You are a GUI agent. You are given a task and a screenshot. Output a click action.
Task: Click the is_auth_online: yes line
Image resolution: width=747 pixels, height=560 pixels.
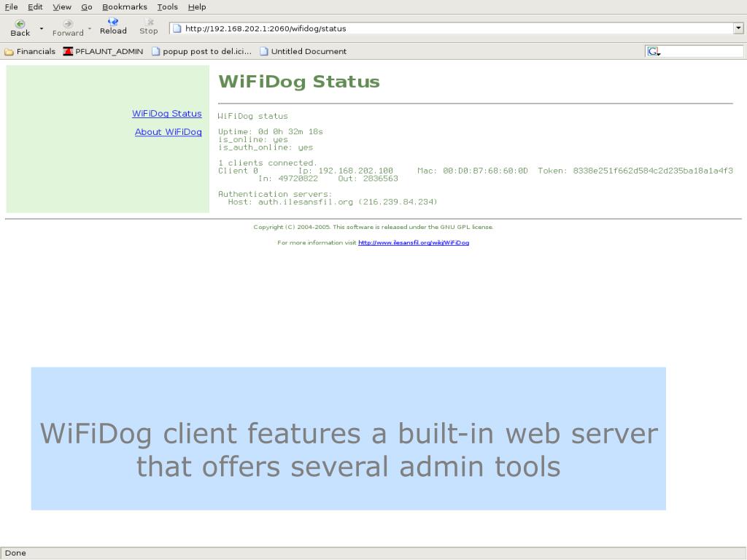click(x=266, y=147)
